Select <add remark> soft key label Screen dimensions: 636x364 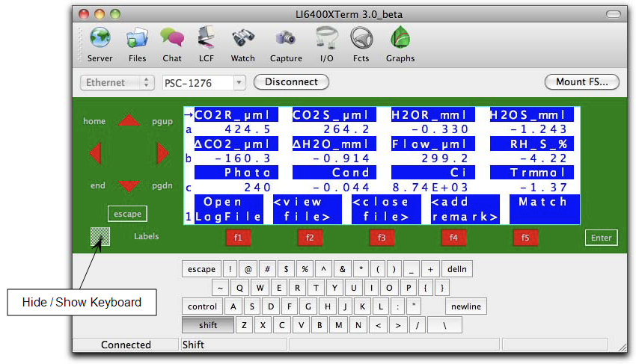(465, 209)
